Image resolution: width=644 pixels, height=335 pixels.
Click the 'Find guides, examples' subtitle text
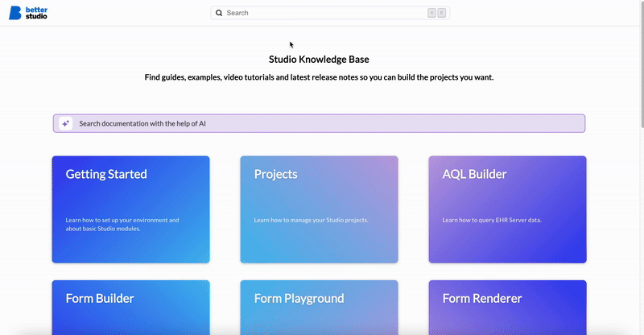click(319, 77)
